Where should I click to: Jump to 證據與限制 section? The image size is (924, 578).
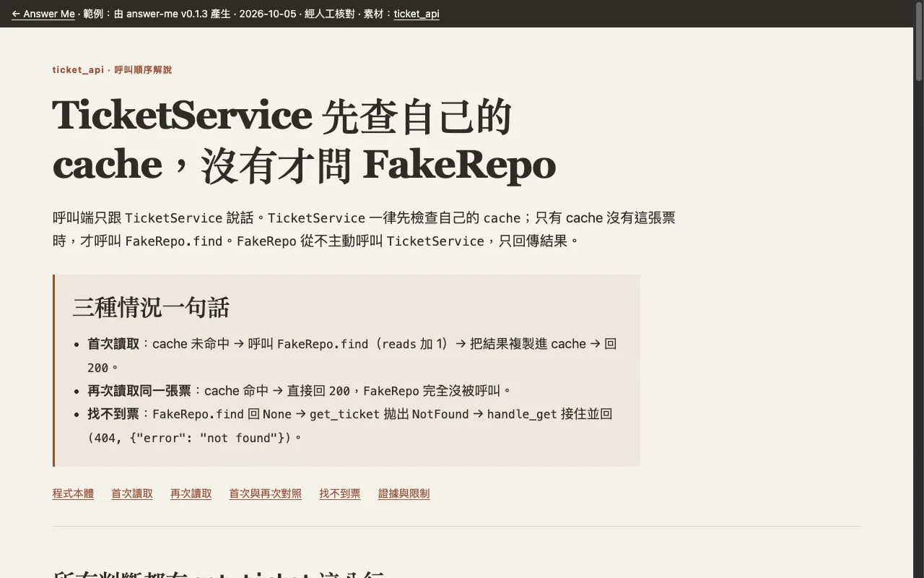click(x=404, y=493)
